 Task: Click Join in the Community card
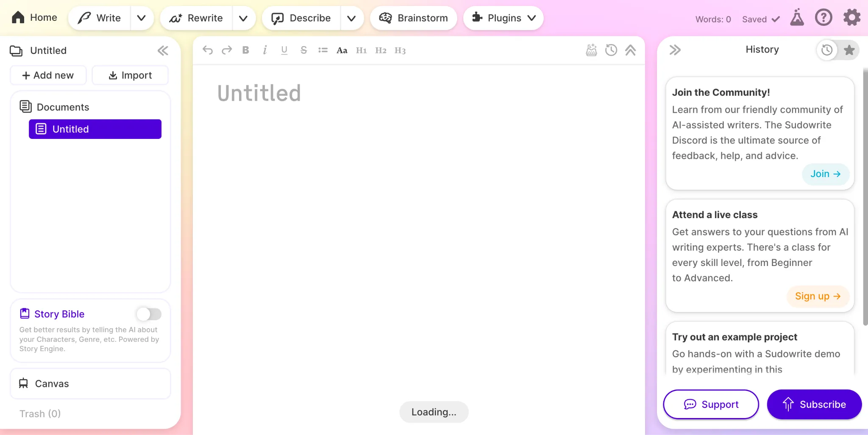pos(825,174)
